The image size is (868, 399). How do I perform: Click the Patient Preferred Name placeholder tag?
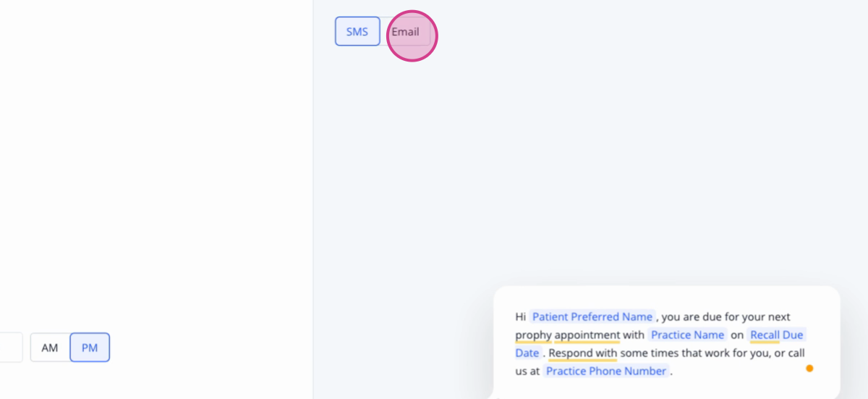[x=592, y=316]
